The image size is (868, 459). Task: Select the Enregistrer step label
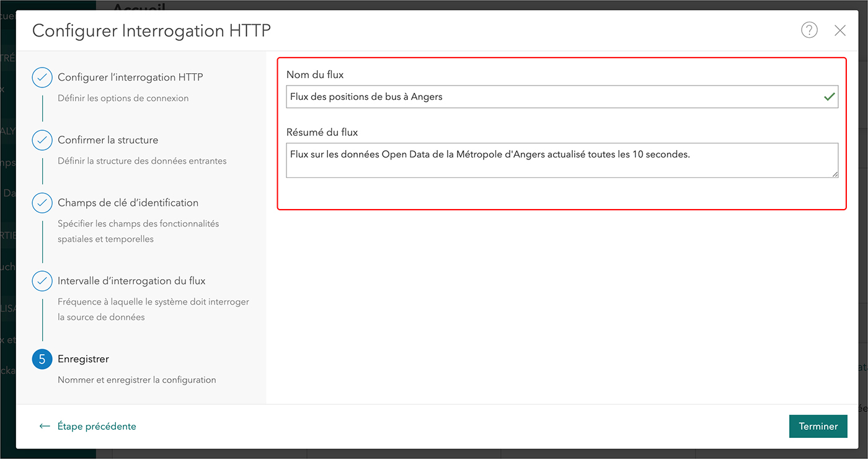pos(83,359)
